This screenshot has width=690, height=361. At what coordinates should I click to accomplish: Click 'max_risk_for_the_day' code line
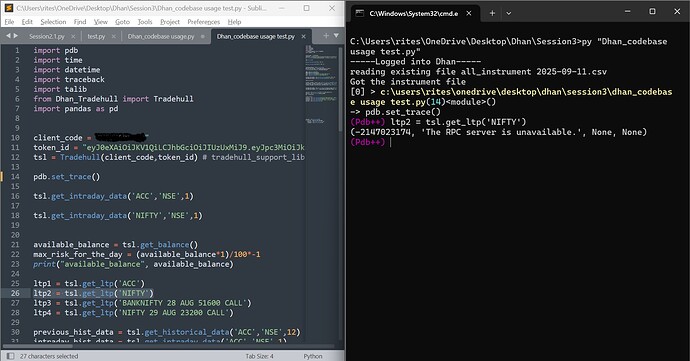pyautogui.click(x=147, y=254)
